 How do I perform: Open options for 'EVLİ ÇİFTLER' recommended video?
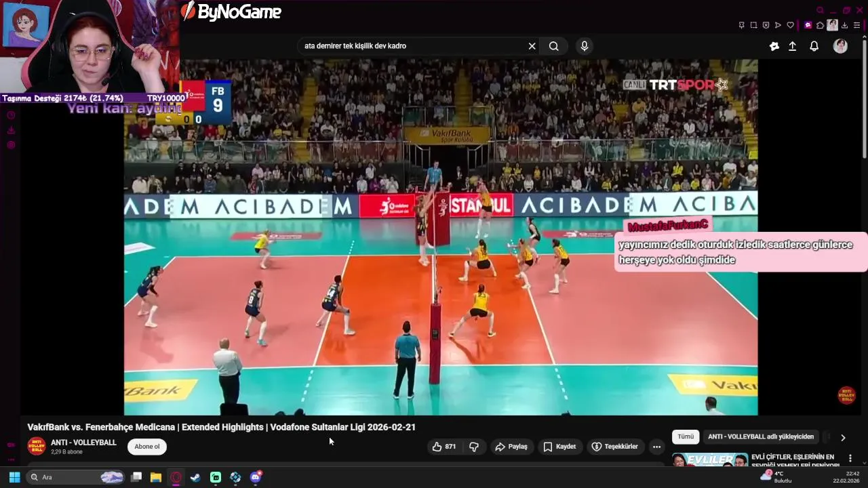850,459
